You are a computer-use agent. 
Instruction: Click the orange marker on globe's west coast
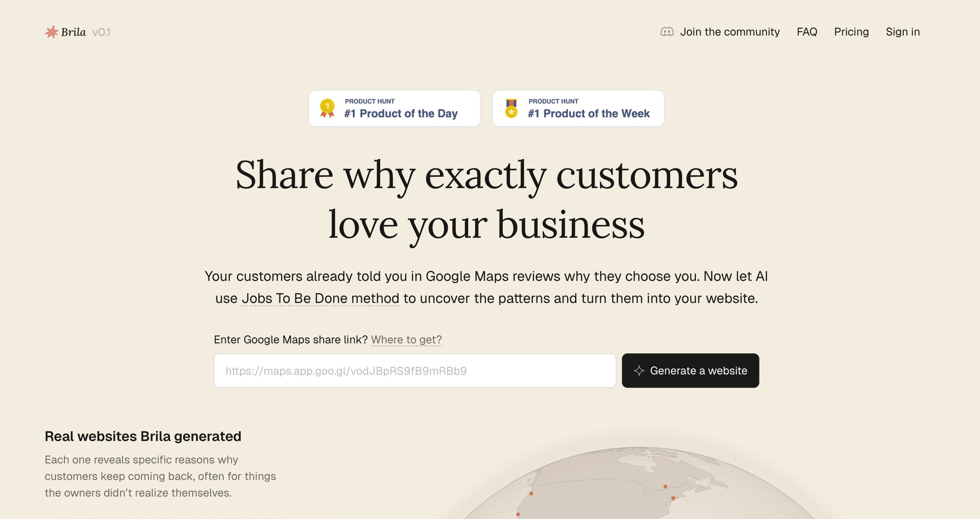[x=531, y=494]
